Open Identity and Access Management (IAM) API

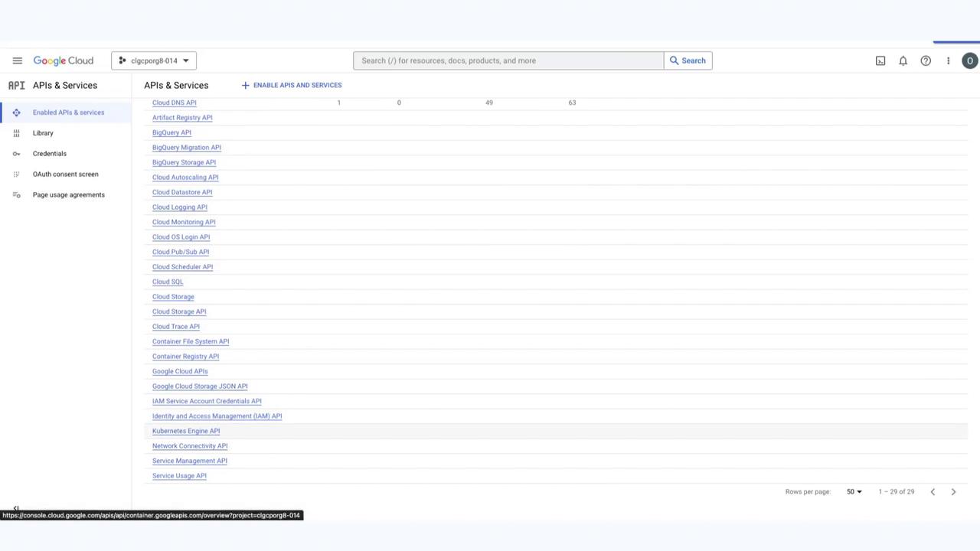click(217, 416)
